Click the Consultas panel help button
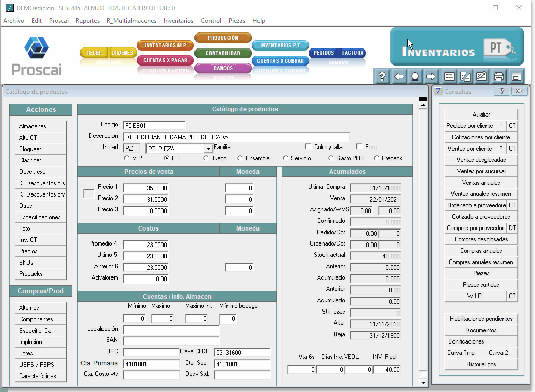This screenshot has height=392, width=535. click(501, 91)
